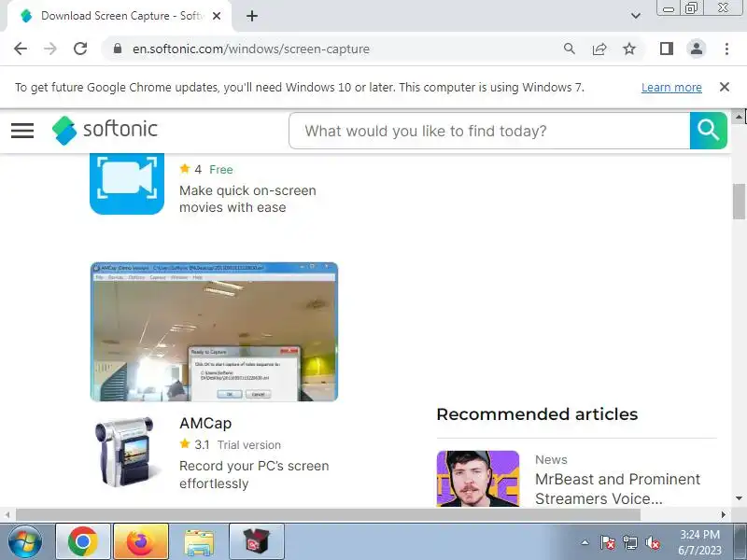
Task: Open the taskbar clock and date
Action: (x=699, y=542)
